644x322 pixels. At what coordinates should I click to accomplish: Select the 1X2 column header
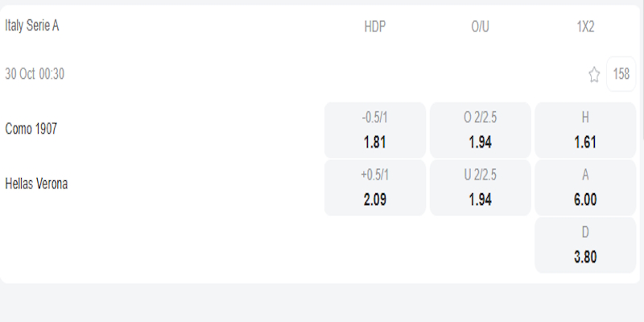pyautogui.click(x=585, y=27)
